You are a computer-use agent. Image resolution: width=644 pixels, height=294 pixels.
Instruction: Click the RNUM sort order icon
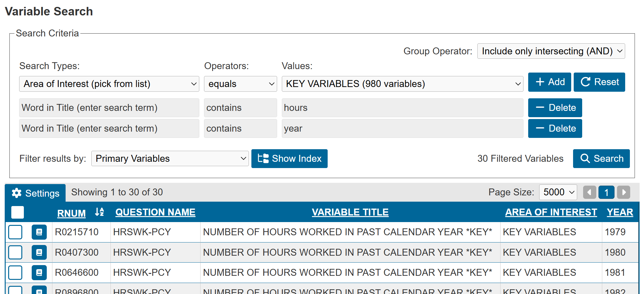(x=99, y=212)
